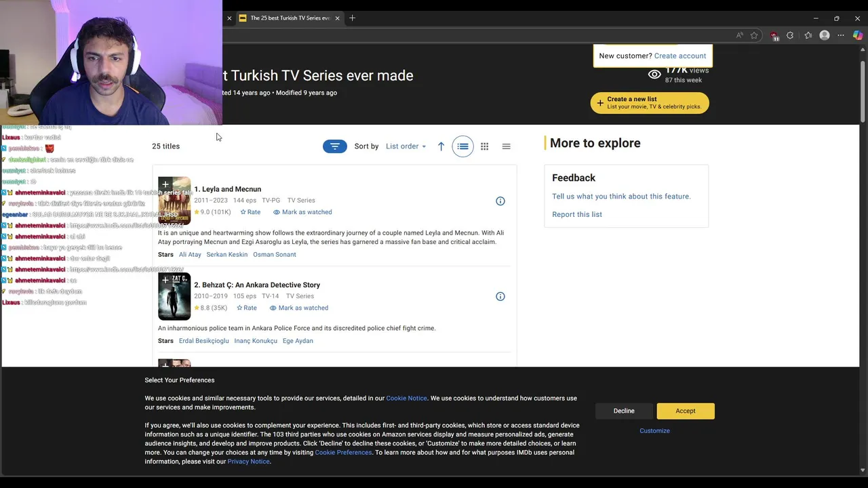The image size is (868, 488).
Task: Open a new browser tab
Action: click(352, 18)
